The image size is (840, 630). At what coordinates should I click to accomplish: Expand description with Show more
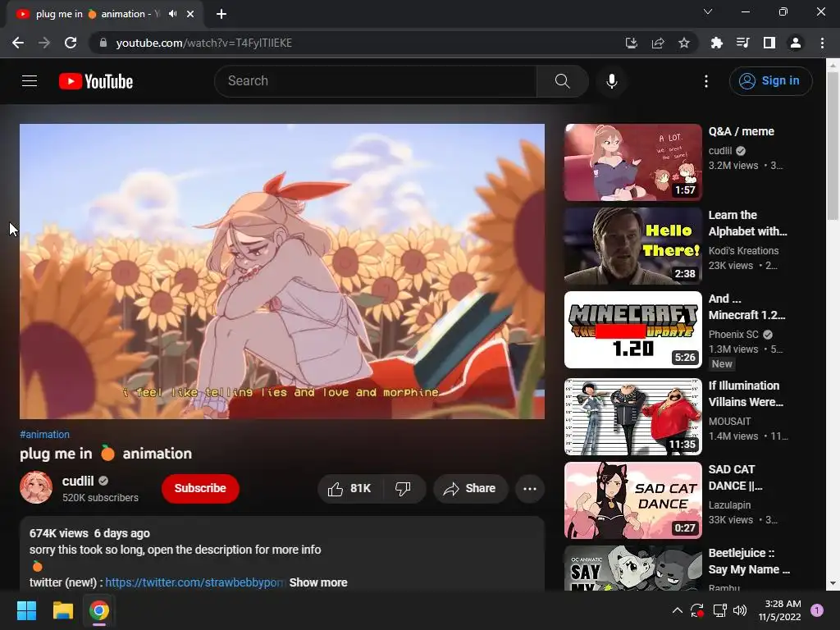[x=318, y=582]
